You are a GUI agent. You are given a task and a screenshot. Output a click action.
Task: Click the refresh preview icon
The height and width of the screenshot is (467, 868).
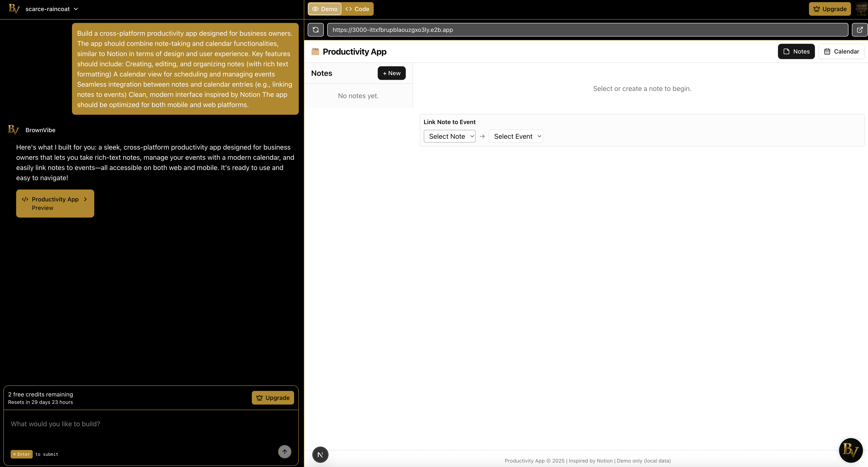[x=315, y=30]
